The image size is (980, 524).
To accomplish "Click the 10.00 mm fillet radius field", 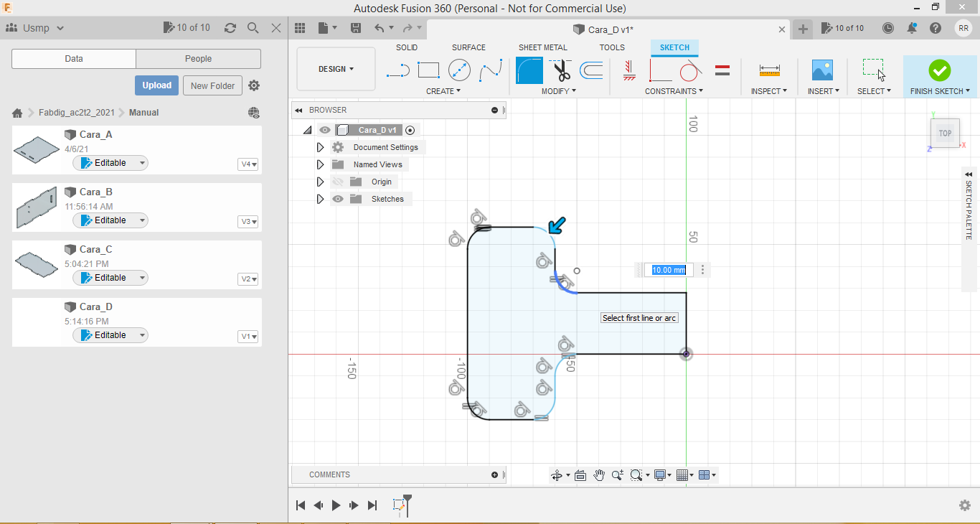I will pos(669,270).
